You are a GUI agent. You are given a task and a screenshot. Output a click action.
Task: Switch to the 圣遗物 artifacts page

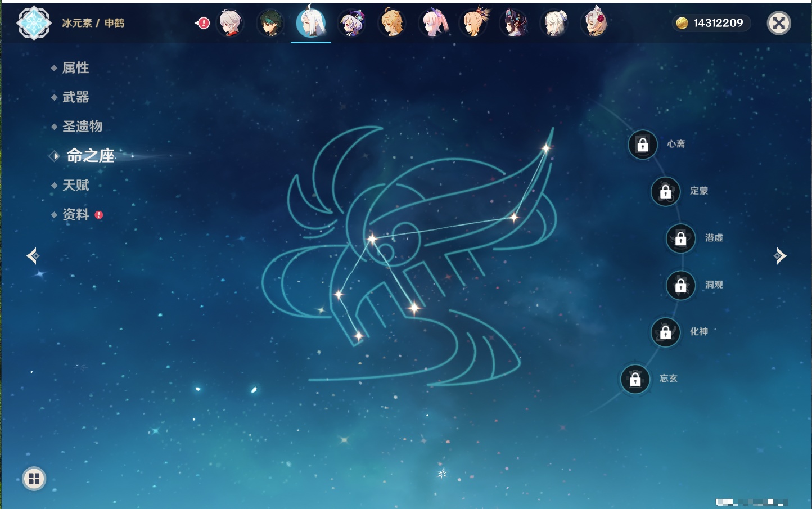82,127
